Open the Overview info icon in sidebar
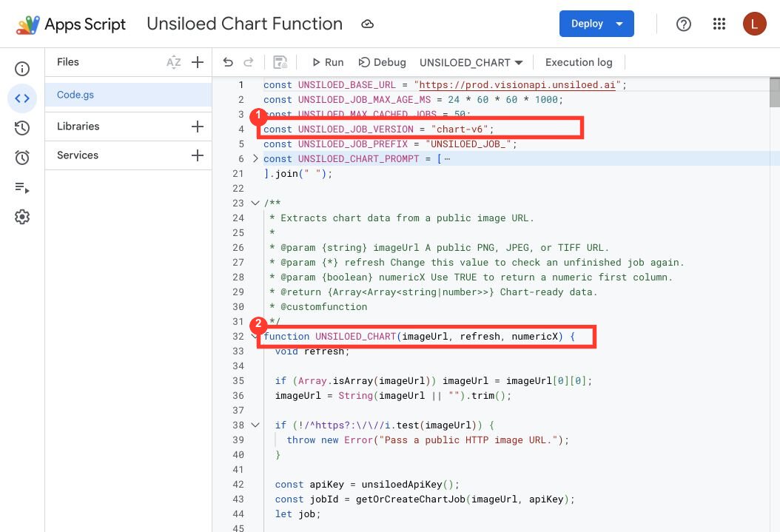This screenshot has height=532, width=780. coord(22,69)
